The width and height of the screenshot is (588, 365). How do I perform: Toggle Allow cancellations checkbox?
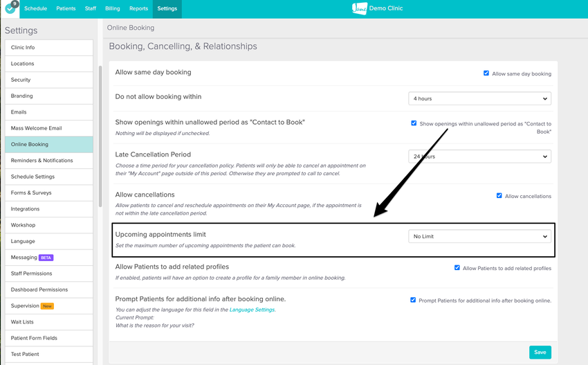tap(499, 195)
